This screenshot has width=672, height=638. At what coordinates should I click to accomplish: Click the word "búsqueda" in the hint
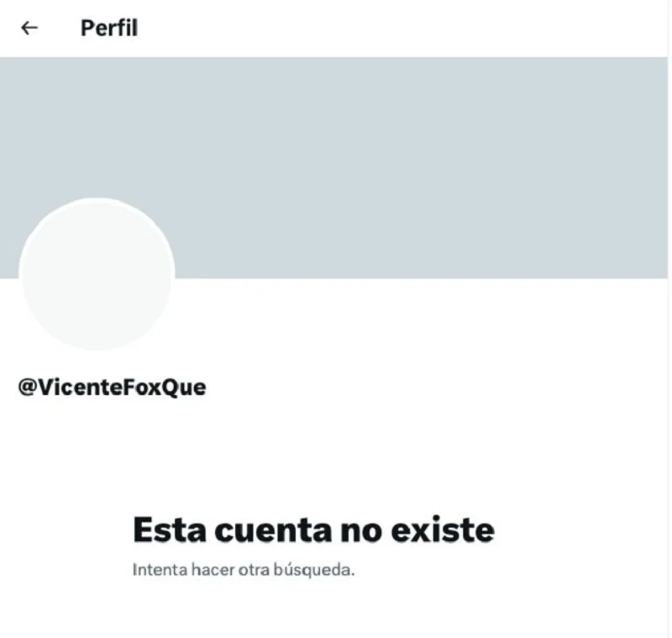click(312, 570)
